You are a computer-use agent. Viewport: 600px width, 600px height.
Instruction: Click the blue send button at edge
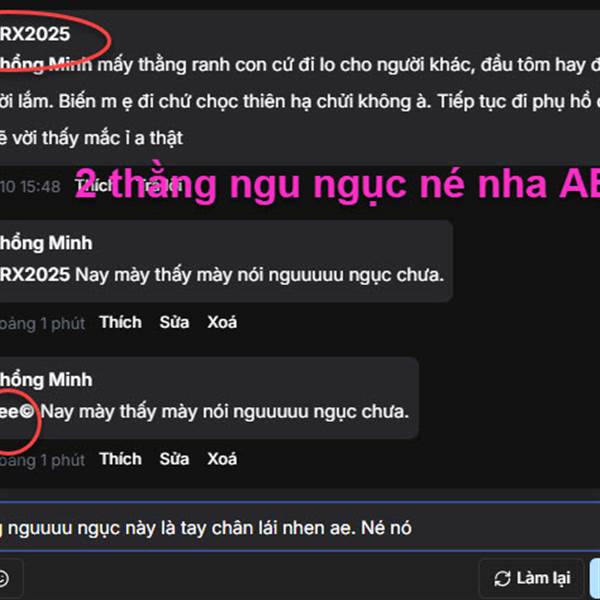pos(595,578)
